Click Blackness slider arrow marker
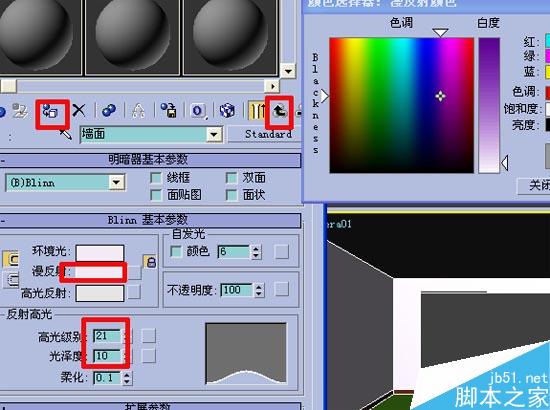The width and height of the screenshot is (550, 410). (324, 96)
